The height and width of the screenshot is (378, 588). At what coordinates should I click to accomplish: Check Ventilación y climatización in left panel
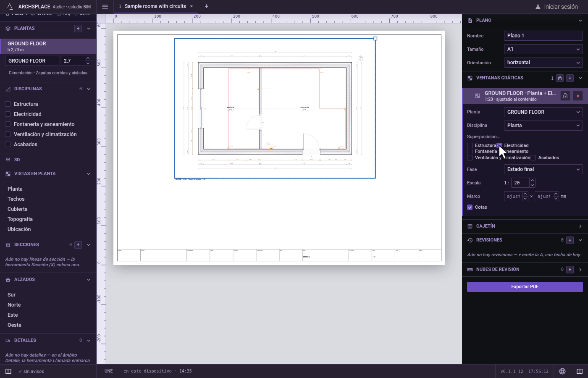pyautogui.click(x=8, y=134)
